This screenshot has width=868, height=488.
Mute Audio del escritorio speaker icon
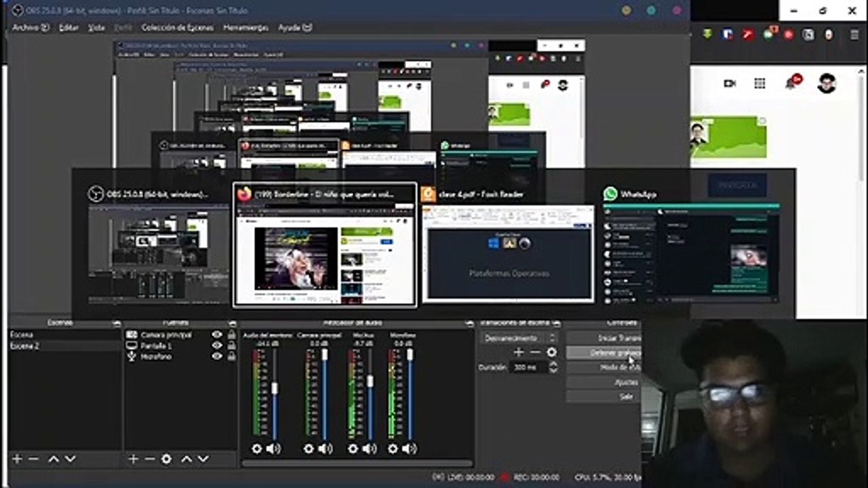click(x=273, y=449)
